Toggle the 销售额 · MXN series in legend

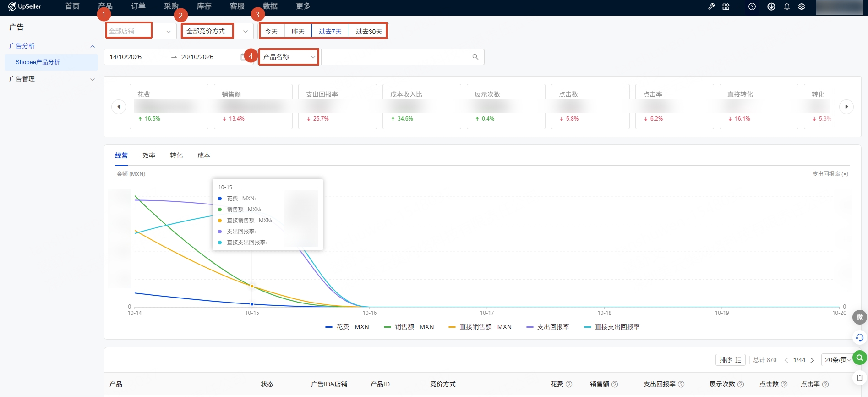(x=409, y=327)
